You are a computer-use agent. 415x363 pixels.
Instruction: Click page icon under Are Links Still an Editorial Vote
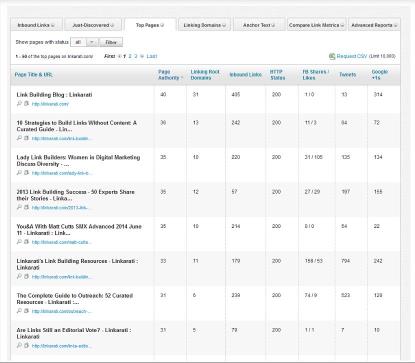(x=26, y=346)
